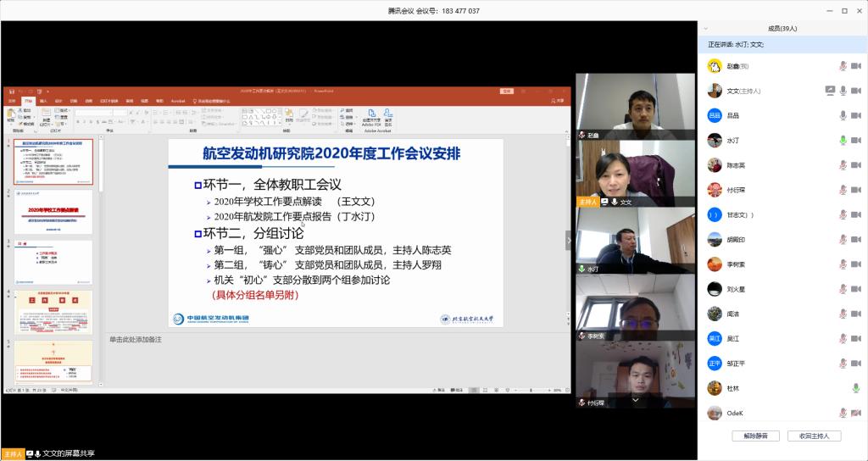Toggle microphone mute for 胡履印

click(843, 239)
